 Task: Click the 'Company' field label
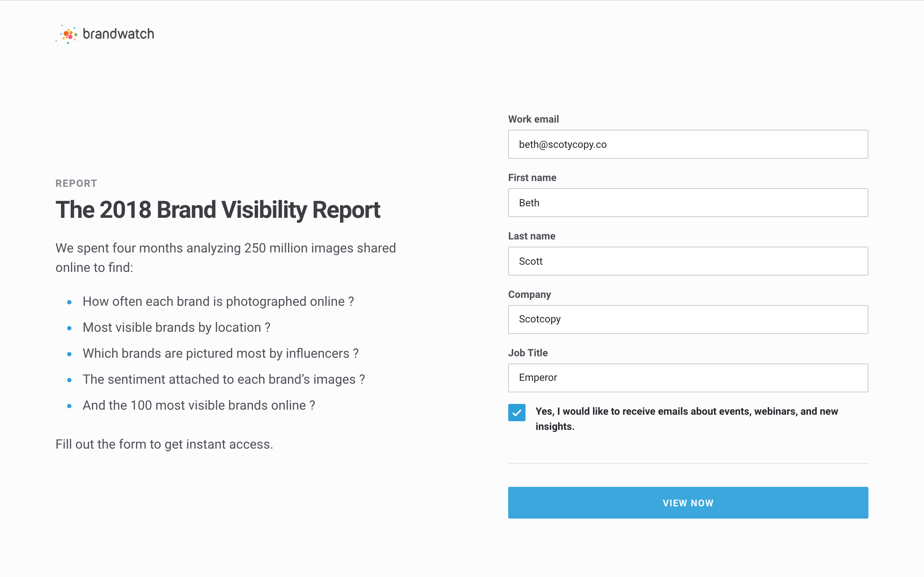tap(529, 295)
